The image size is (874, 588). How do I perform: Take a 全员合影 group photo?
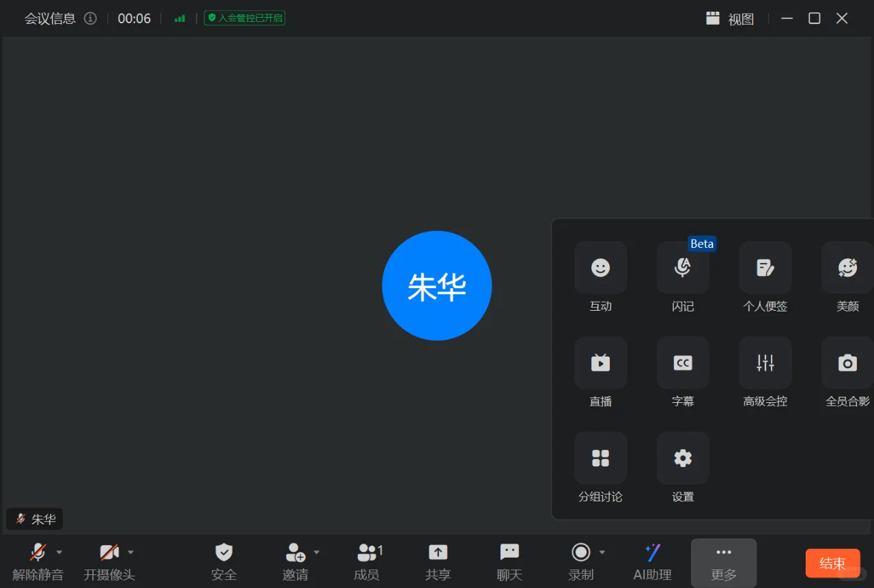(x=847, y=374)
